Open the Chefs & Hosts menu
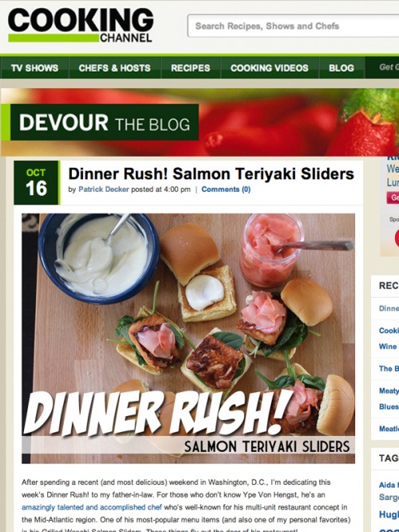The width and height of the screenshot is (399, 532). 115,68
